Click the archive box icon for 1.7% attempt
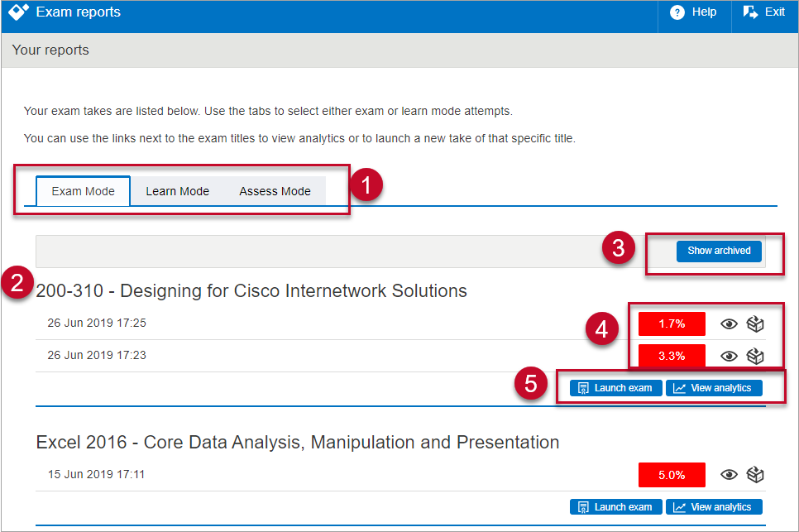 click(754, 324)
